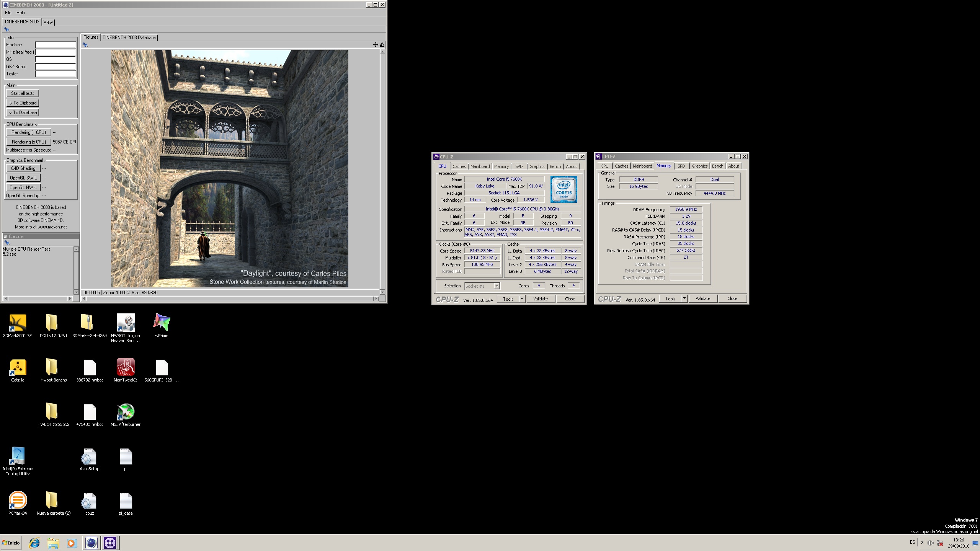Open Socket #1 selection dropdown in CPU-Z

482,286
